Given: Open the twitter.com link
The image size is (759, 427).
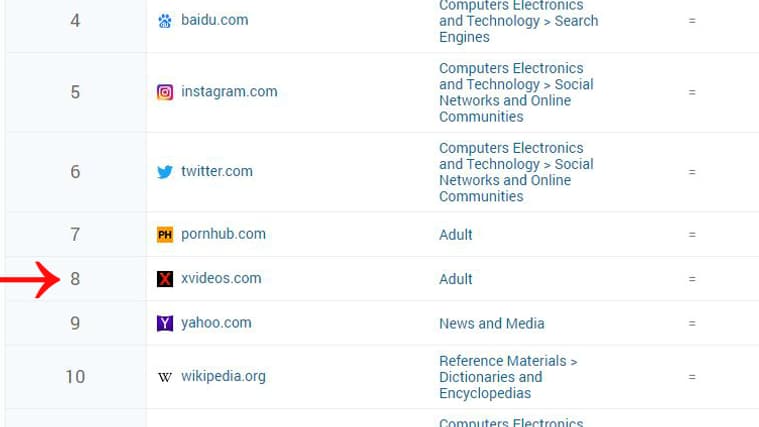Looking at the screenshot, I should point(217,171).
